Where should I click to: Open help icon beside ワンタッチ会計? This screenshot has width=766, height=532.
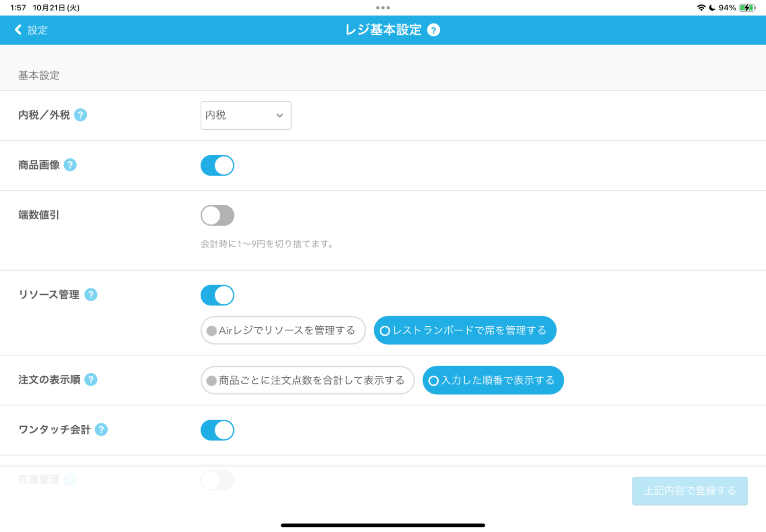pyautogui.click(x=101, y=430)
